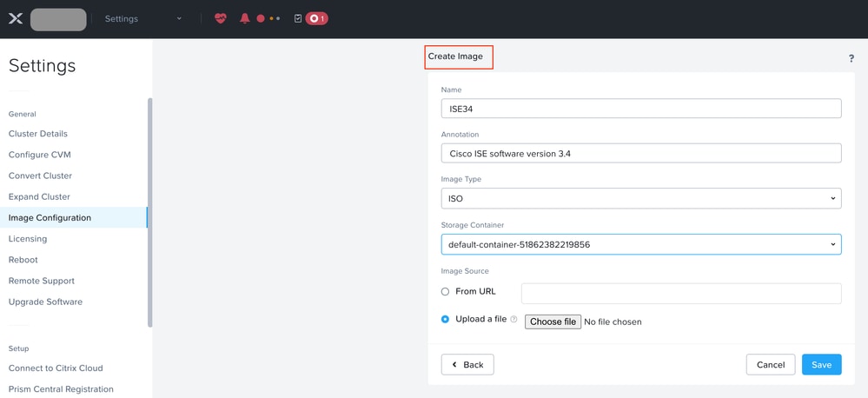Open the tasks clipboard icon
The height and width of the screenshot is (398, 868).
pos(298,19)
